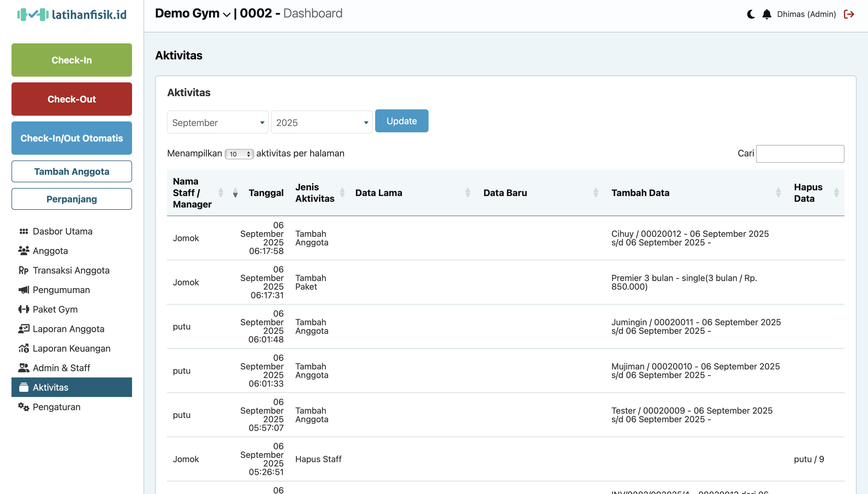Screen dimensions: 868x494
Task: Open Laporan Keuangan menu item
Action: [x=71, y=348]
